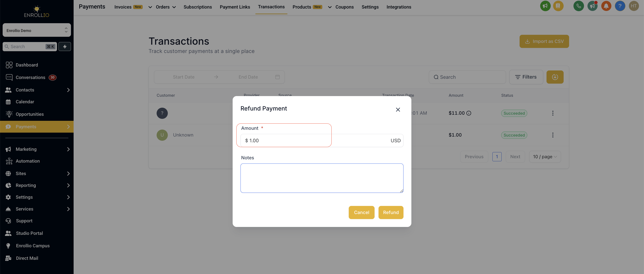Click the Cancel button in dialog

tap(361, 212)
